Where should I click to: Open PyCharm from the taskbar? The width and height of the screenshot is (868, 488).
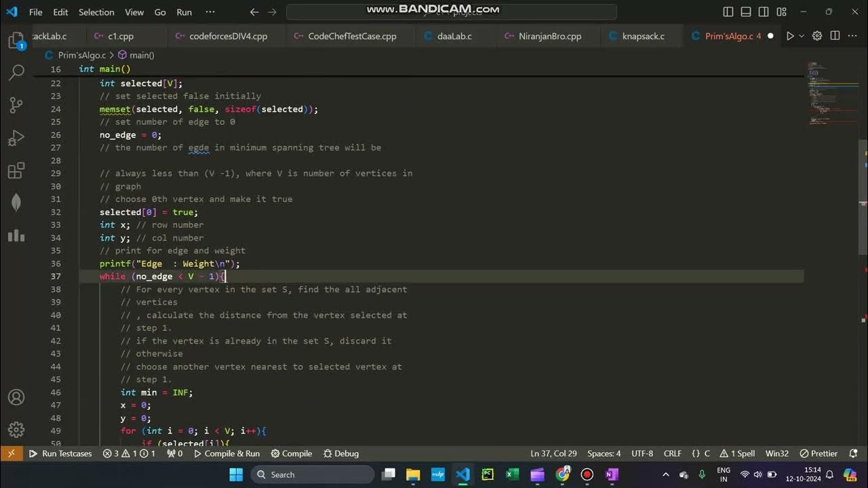point(488,474)
